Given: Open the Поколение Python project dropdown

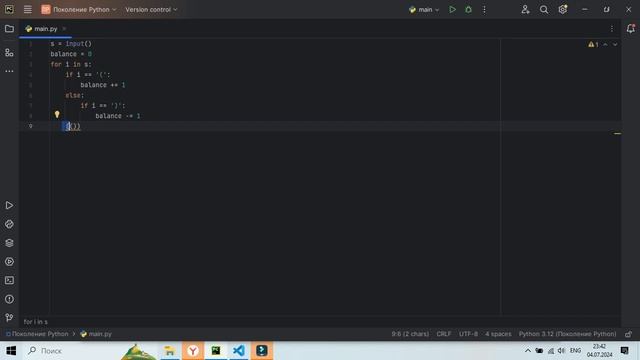Looking at the screenshot, I should pyautogui.click(x=79, y=9).
